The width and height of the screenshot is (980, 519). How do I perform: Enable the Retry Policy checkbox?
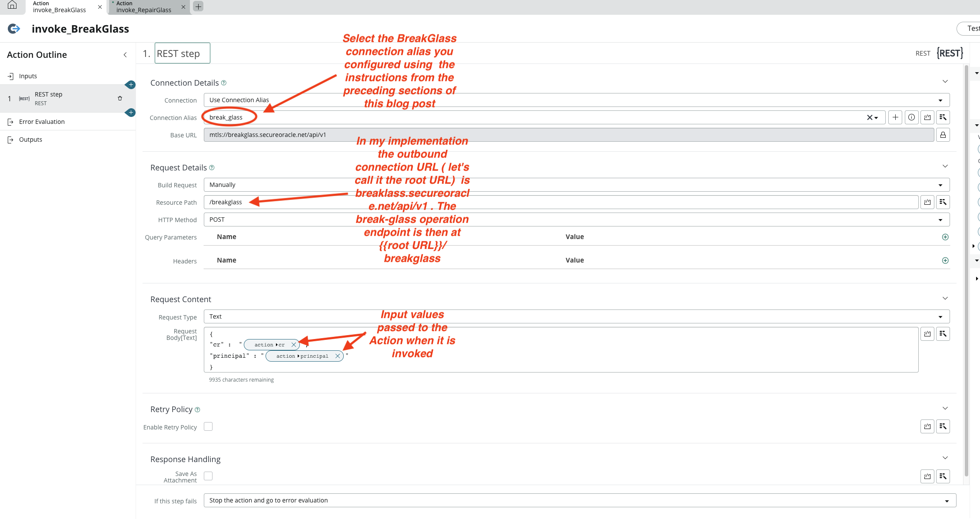(208, 426)
